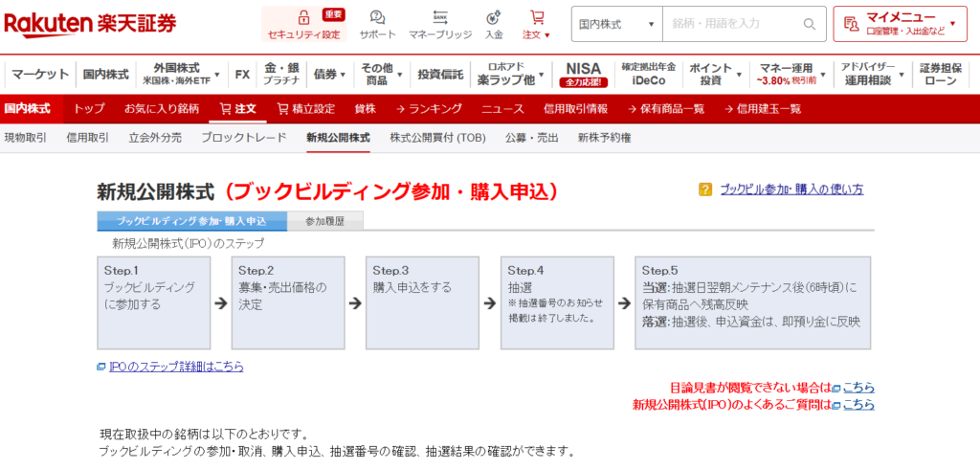Expand the 外国株式 navigation menu
This screenshot has height=469, width=980.
pos(181,74)
